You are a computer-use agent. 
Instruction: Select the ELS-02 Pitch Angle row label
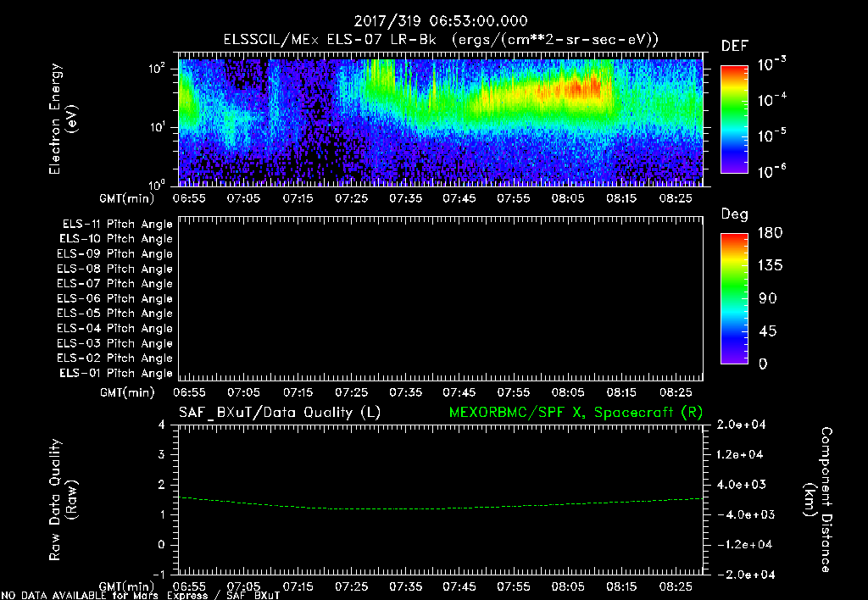pos(114,358)
